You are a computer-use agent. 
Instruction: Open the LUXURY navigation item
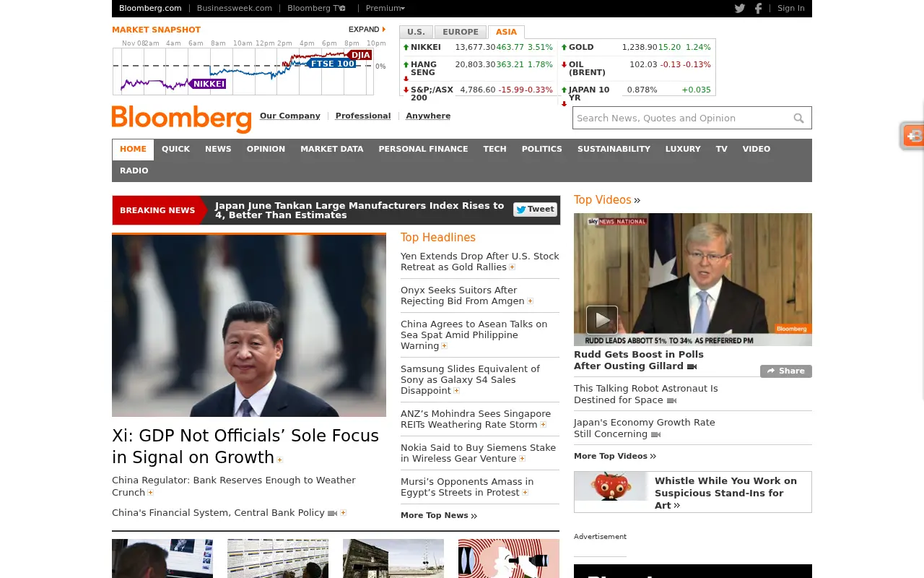click(683, 150)
